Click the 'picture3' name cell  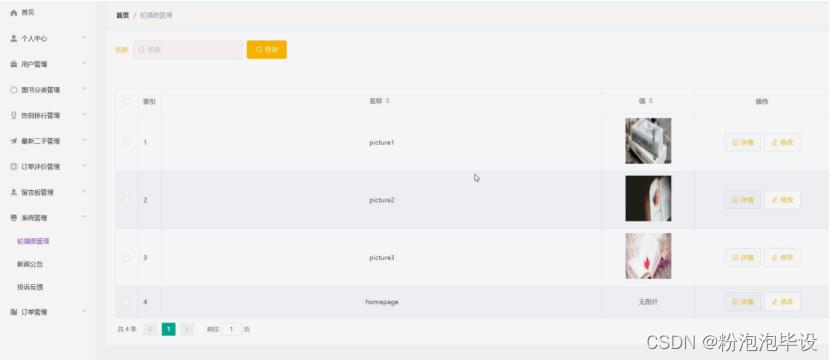[381, 257]
